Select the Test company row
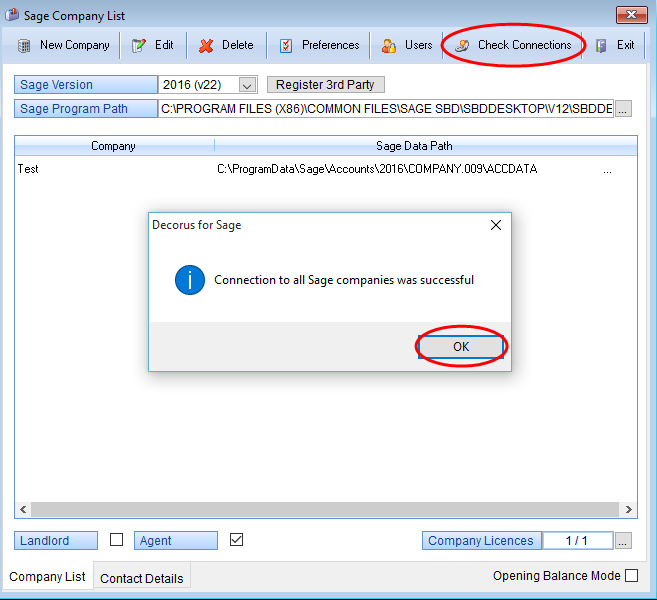The image size is (657, 600). (325, 169)
